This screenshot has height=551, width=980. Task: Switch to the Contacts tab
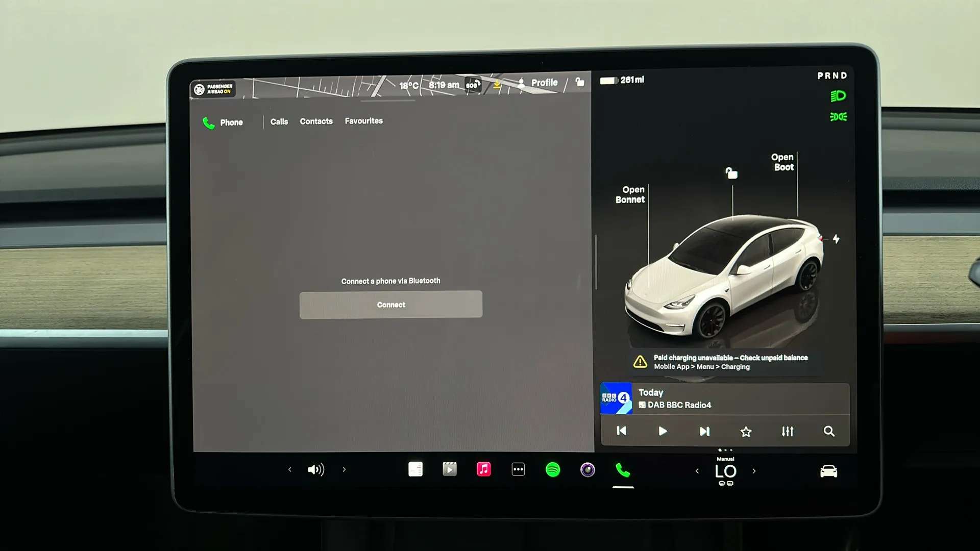click(x=316, y=121)
